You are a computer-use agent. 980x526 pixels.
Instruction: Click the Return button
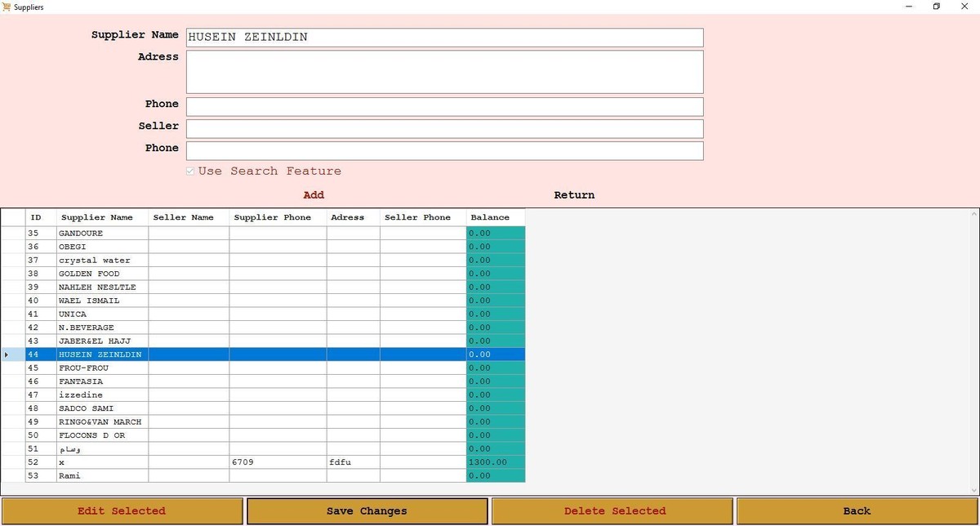pos(574,195)
